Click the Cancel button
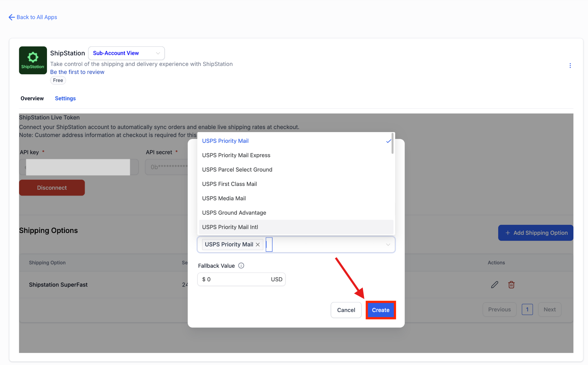The width and height of the screenshot is (588, 365). [346, 310]
